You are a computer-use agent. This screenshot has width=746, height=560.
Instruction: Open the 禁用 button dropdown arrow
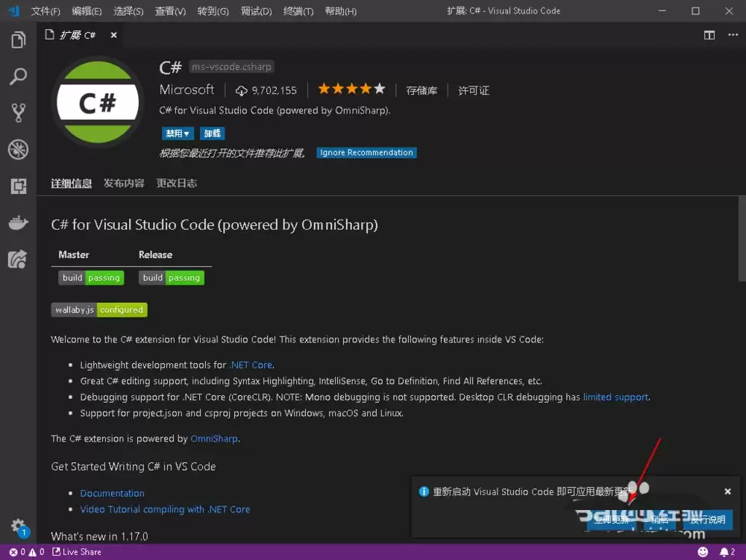pyautogui.click(x=186, y=133)
